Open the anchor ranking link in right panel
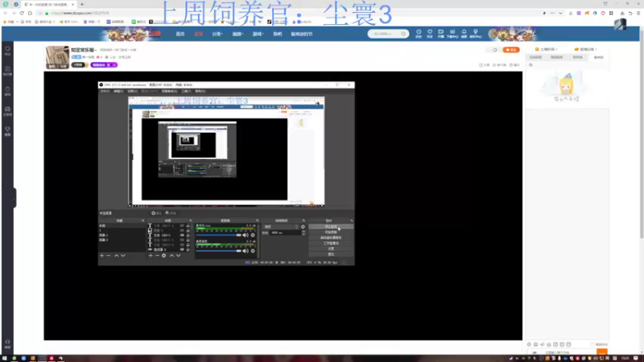The image size is (644, 362). pos(547,49)
